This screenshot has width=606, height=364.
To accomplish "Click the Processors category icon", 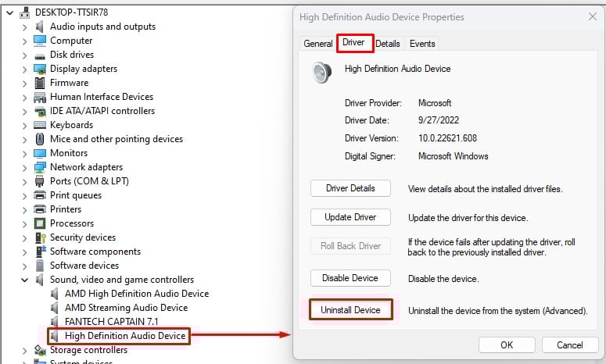I will pos(40,223).
